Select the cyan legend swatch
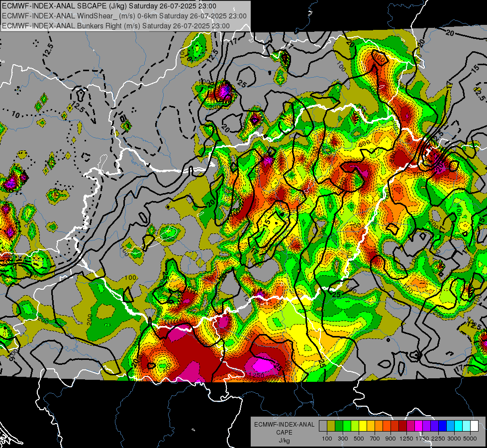Screen dimensions: 487x448 (x=459, y=426)
